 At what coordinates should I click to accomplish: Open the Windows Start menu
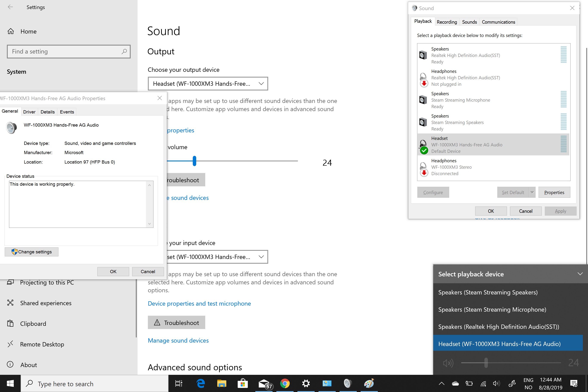[x=10, y=383]
